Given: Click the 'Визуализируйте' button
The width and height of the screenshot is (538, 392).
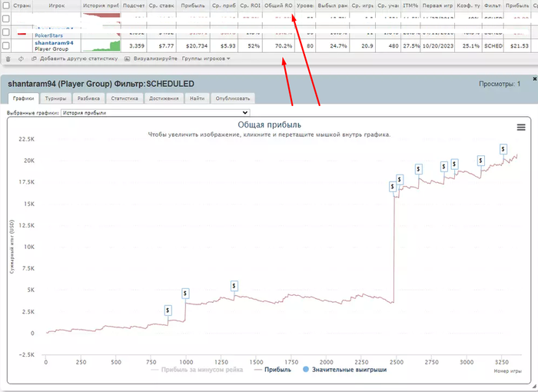Looking at the screenshot, I should (151, 58).
